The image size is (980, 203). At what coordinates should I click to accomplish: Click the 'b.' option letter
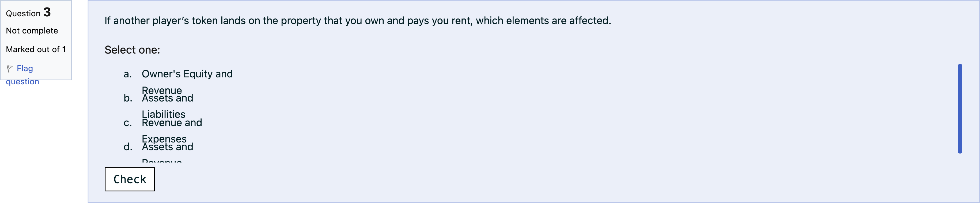(128, 98)
